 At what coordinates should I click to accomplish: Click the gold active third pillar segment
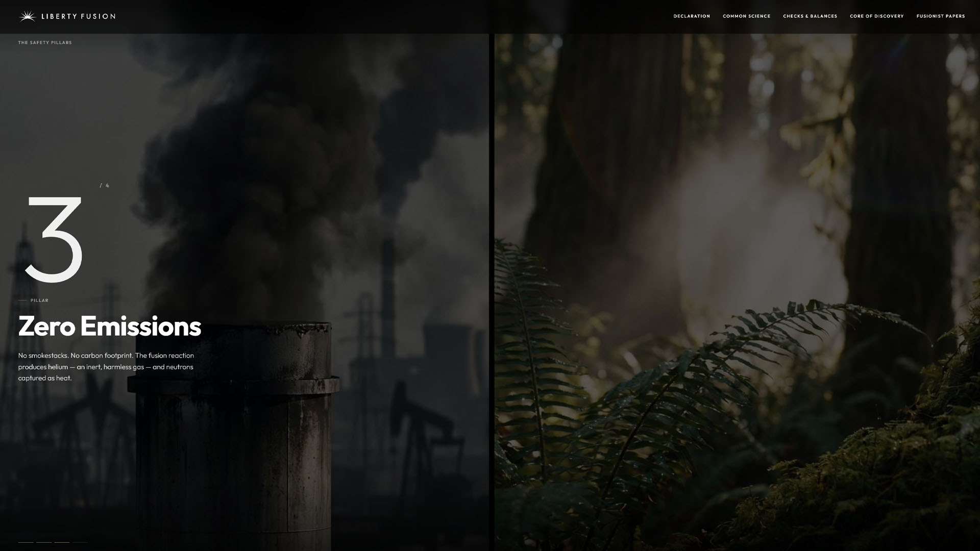click(x=62, y=542)
